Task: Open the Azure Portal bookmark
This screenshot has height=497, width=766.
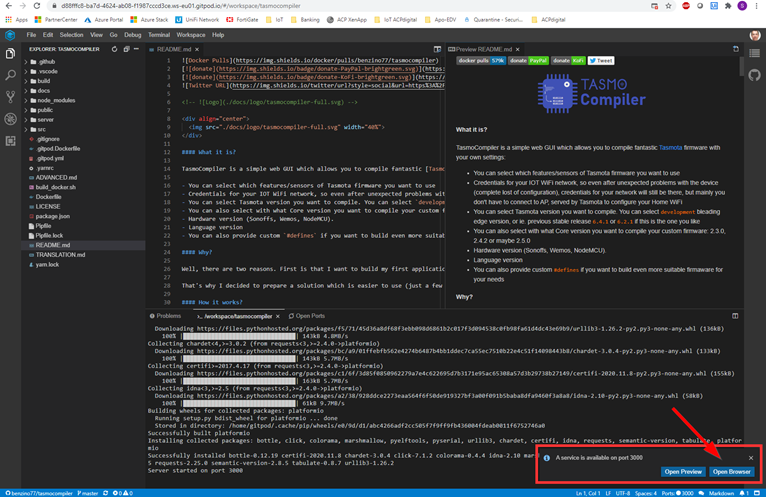Action: (x=104, y=20)
